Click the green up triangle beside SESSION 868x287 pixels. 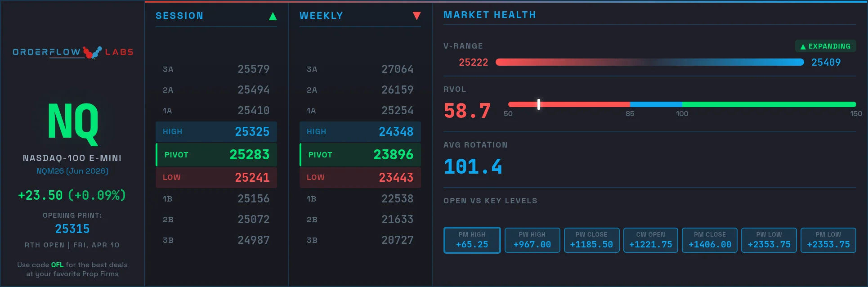coord(273,16)
